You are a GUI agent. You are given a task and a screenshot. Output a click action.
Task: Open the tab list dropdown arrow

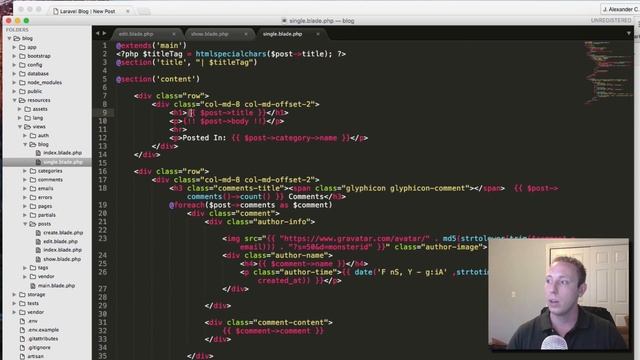click(629, 33)
